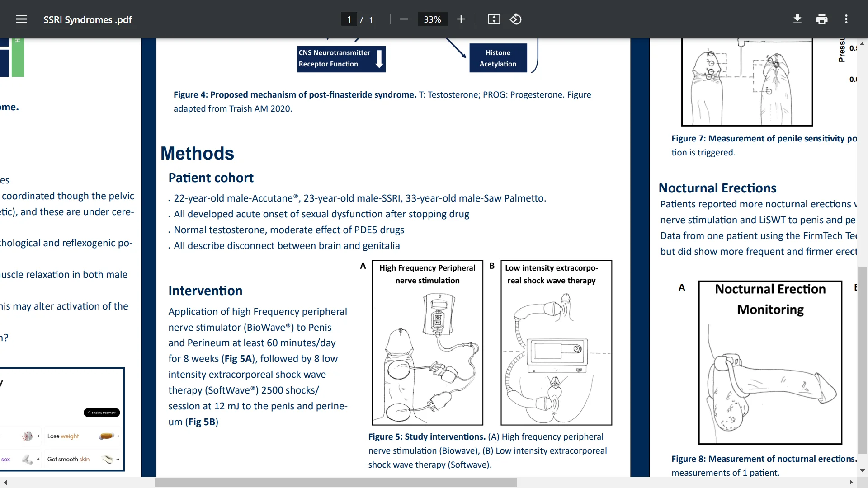Viewport: 868px width, 488px height.
Task: Click the Figure 4 caption text
Action: pos(382,101)
